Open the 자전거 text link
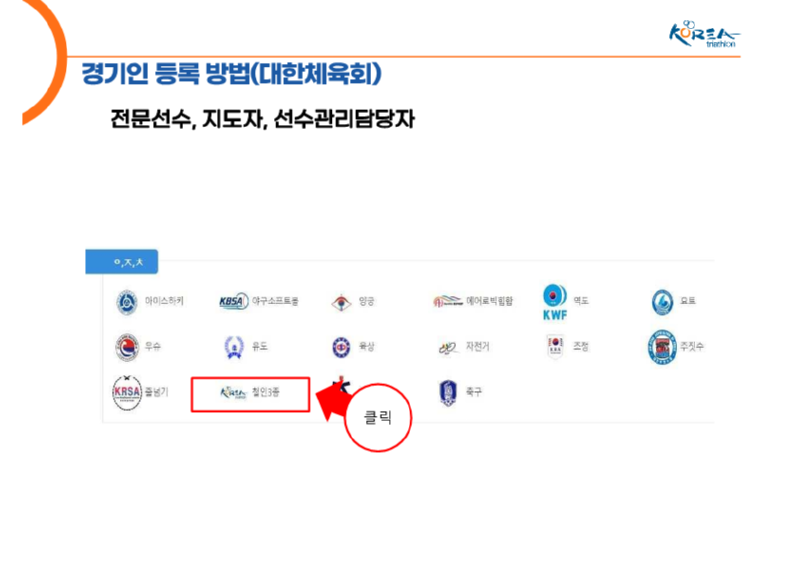The width and height of the screenshot is (800, 566). coord(478,346)
